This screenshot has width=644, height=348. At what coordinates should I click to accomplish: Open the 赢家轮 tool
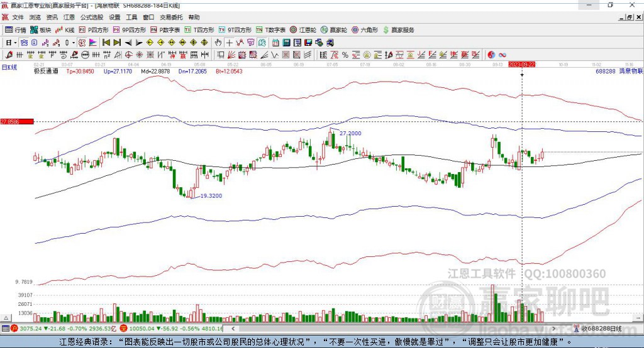(334, 30)
